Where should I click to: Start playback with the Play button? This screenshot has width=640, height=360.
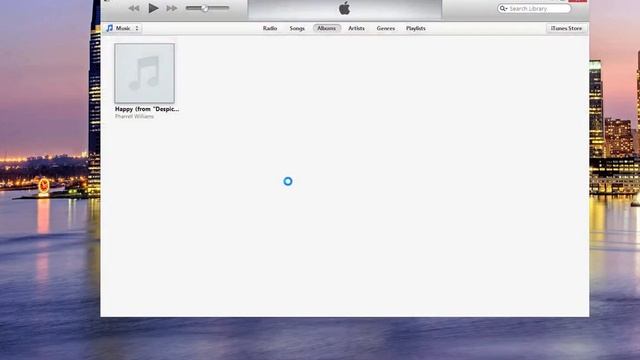pyautogui.click(x=153, y=8)
